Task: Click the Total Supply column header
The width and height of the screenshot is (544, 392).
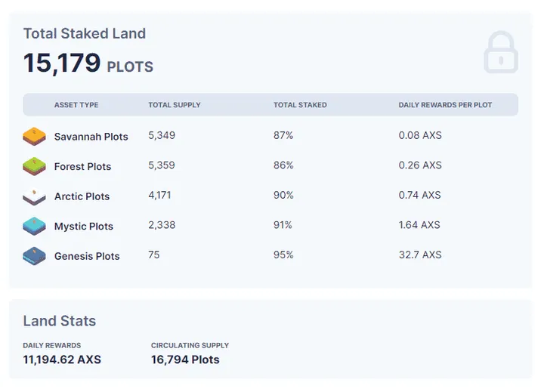Action: click(174, 105)
